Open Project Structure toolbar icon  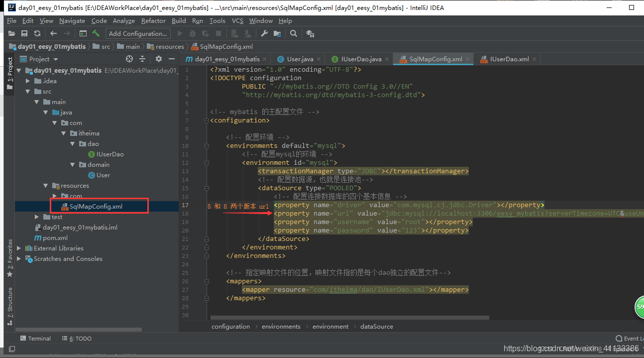click(277, 33)
